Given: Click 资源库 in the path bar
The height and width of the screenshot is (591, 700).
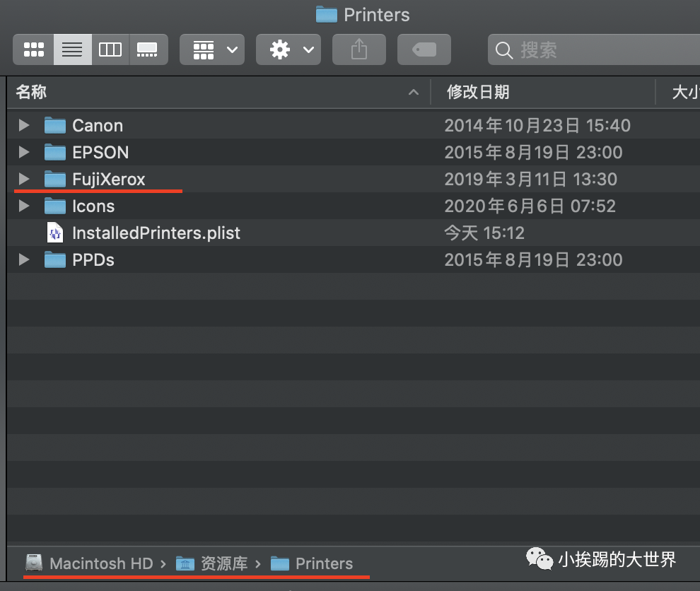Looking at the screenshot, I should (x=224, y=563).
